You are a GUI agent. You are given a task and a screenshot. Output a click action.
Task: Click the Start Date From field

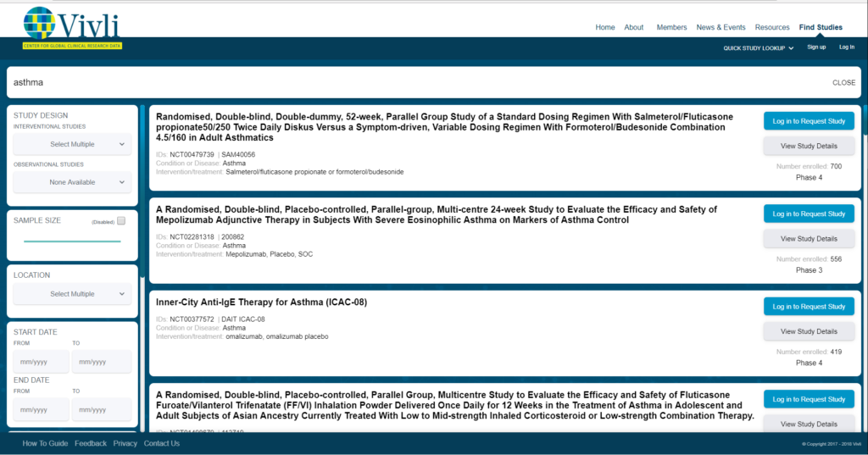pos(40,362)
